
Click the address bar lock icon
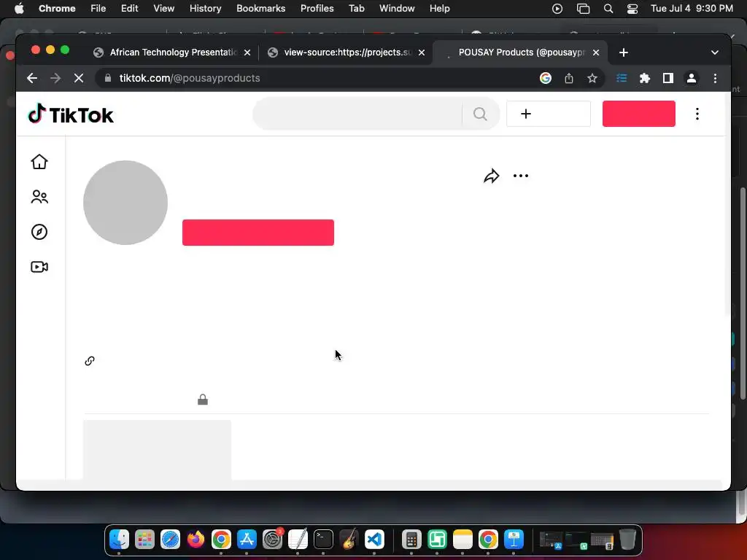[x=108, y=78]
